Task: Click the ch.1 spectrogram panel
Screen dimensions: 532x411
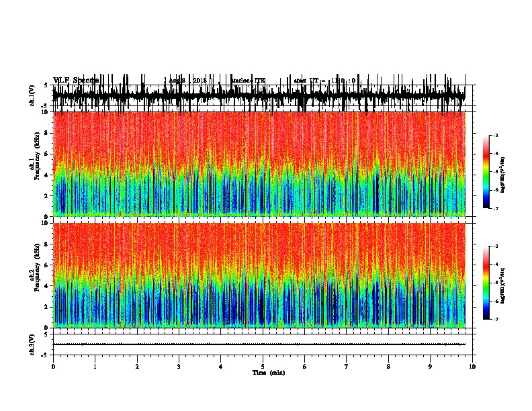Action: point(259,164)
